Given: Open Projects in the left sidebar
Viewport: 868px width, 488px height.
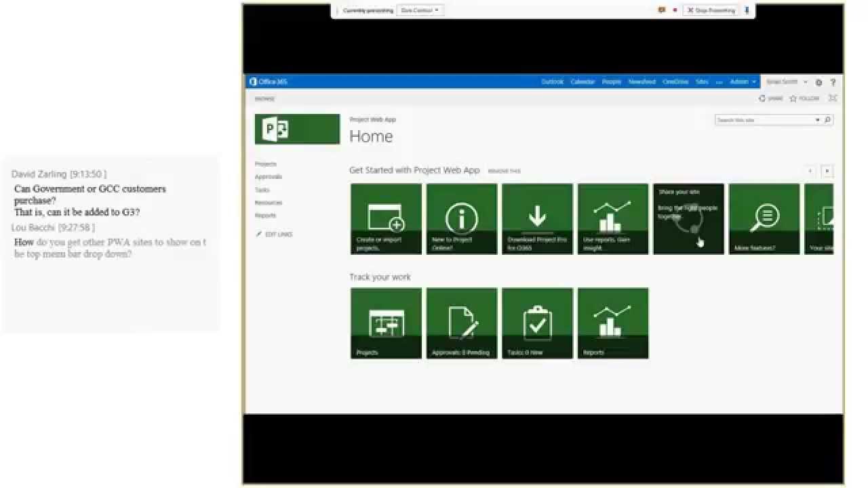Looking at the screenshot, I should pyautogui.click(x=266, y=164).
